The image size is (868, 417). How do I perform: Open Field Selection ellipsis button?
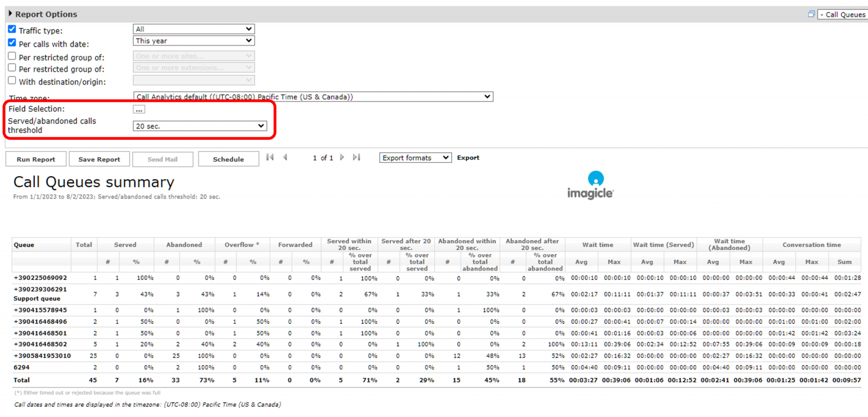coord(139,110)
